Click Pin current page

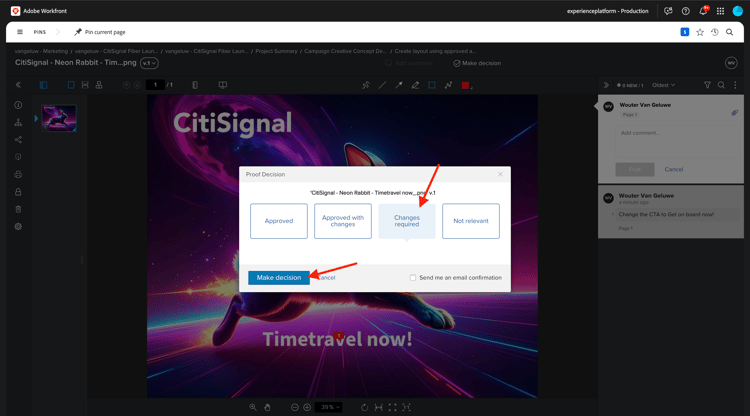tap(100, 32)
